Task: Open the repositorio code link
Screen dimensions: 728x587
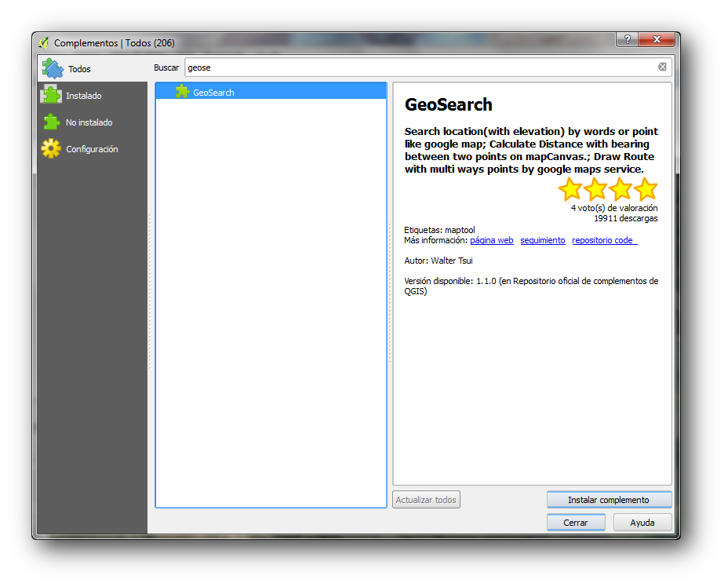Action: (x=605, y=240)
